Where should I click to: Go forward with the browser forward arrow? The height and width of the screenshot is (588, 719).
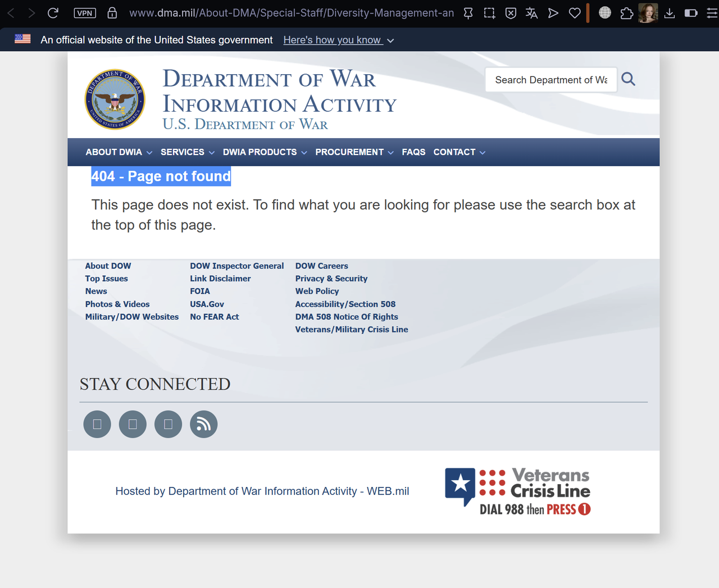point(31,13)
